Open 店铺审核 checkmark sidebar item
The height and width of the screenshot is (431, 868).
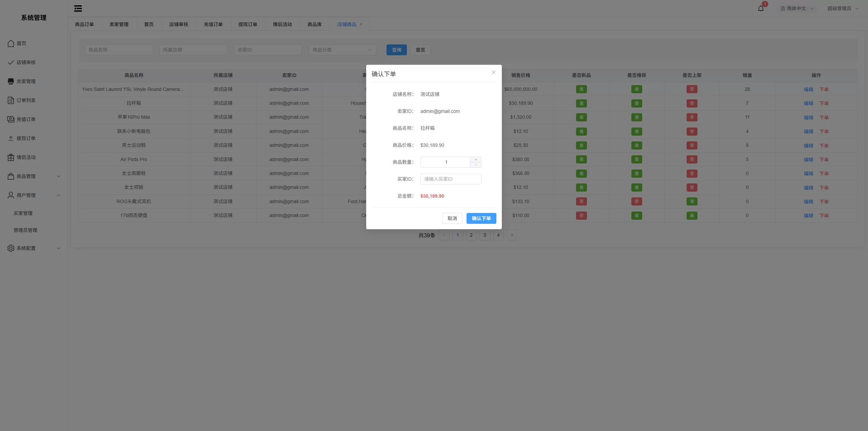click(x=11, y=62)
